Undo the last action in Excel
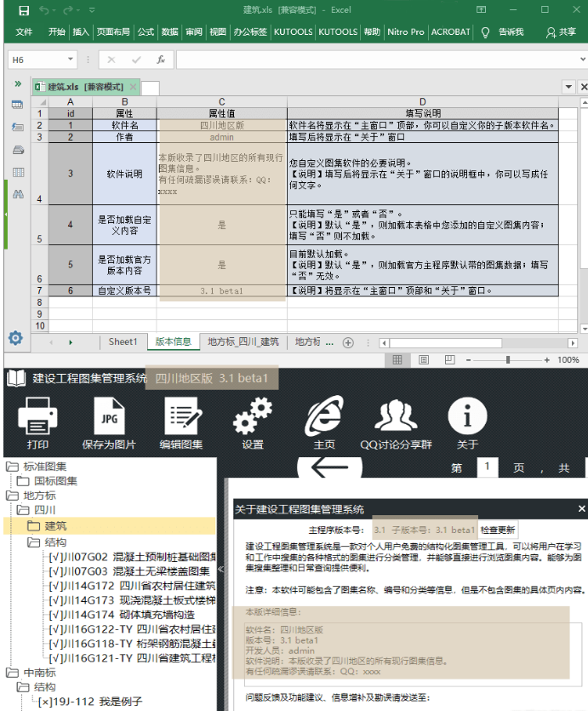Screen dimensions: 588x711 [x=44, y=10]
